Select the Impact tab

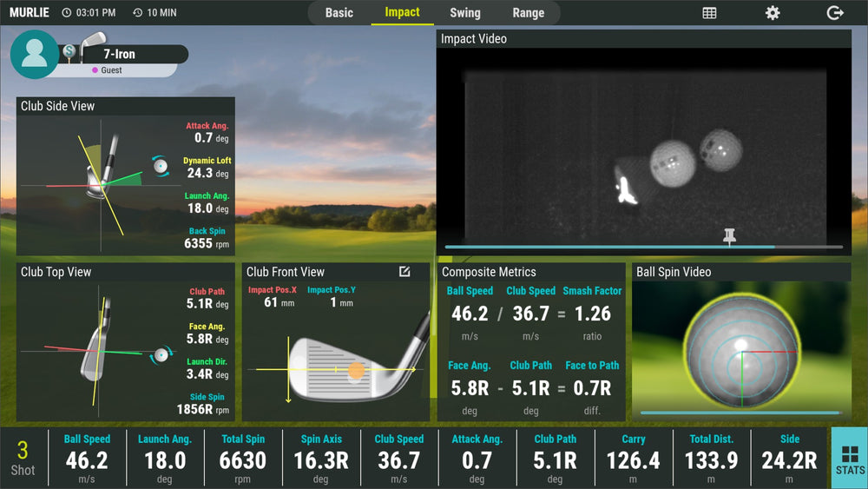402,12
